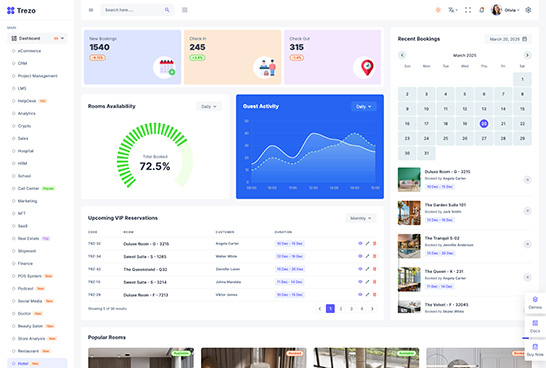546x368 pixels.
Task: Open eCommerce in the sidebar menu
Action: pyautogui.click(x=29, y=51)
